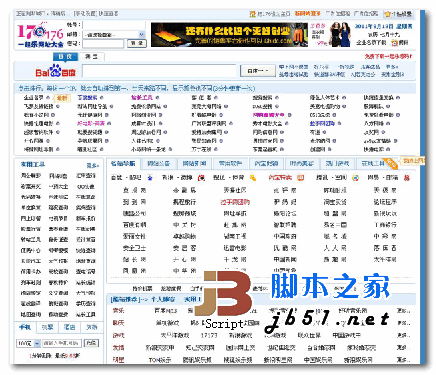
Task: Select the 手机 tab at bottom left
Action: [x=26, y=327]
